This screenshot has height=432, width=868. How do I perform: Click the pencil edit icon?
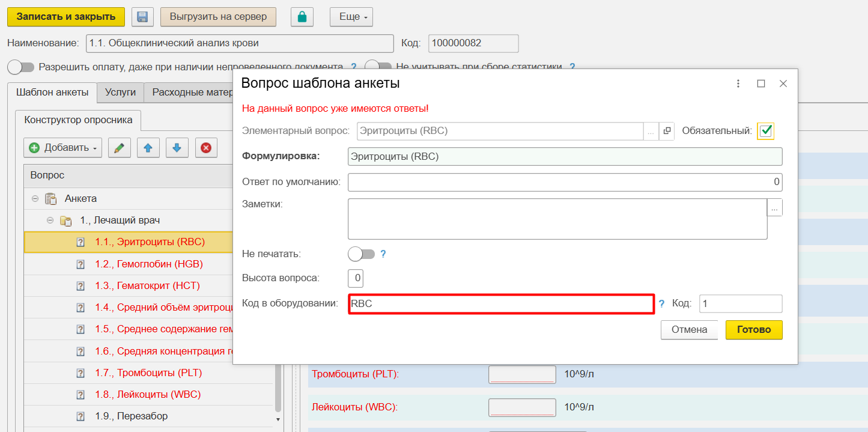coord(120,148)
